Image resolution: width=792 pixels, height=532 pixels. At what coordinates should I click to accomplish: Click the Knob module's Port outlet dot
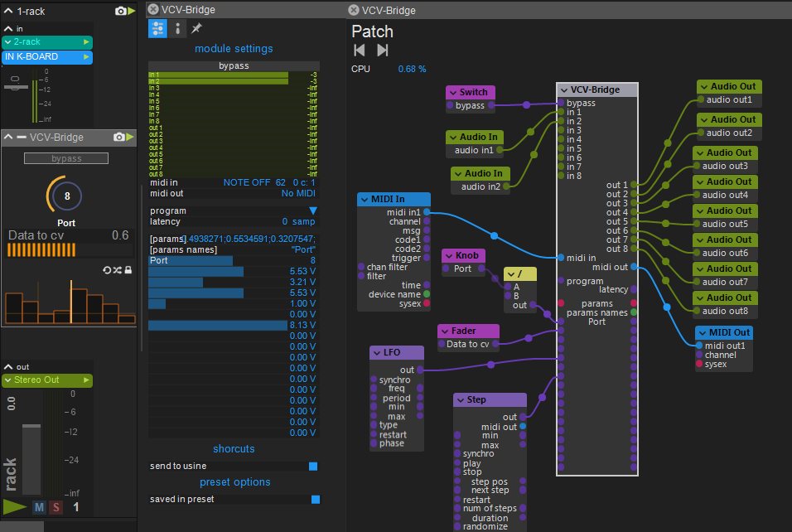481,268
